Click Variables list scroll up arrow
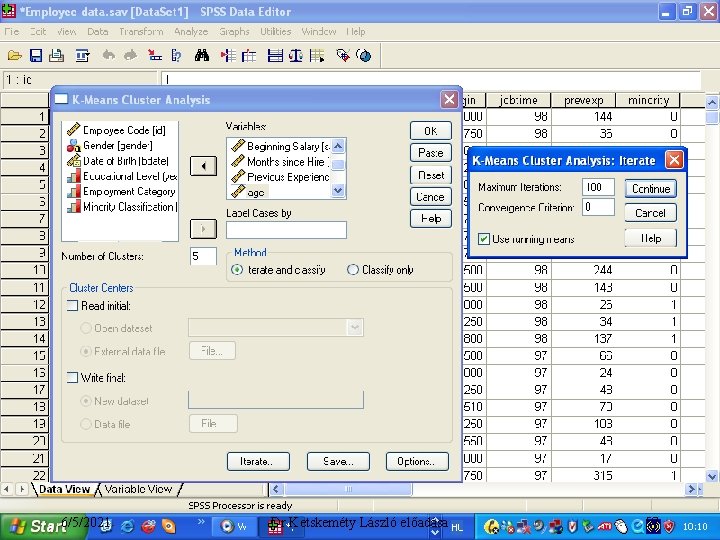This screenshot has height=540, width=720. point(338,146)
